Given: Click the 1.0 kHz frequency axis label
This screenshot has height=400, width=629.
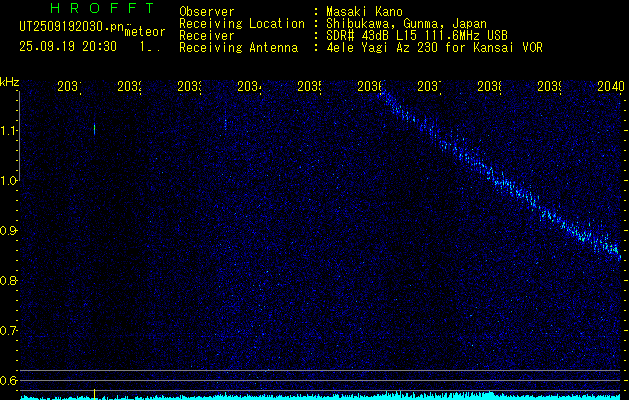Looking at the screenshot, I should pyautogui.click(x=9, y=181).
